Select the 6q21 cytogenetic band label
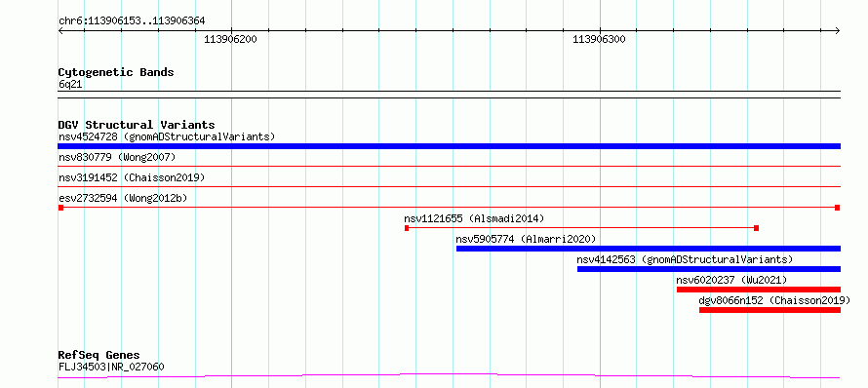 pyautogui.click(x=71, y=84)
